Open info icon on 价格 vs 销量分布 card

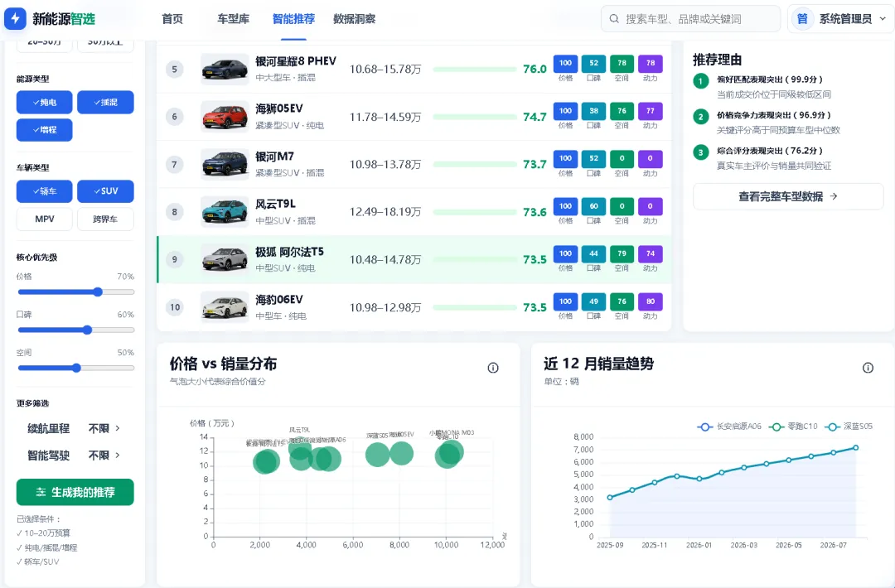493,368
